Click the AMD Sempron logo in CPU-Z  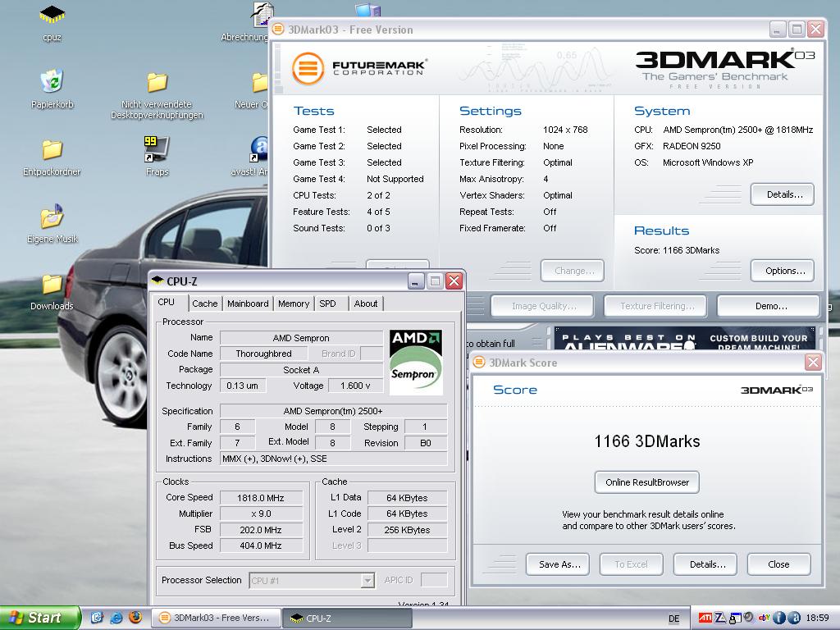point(416,362)
